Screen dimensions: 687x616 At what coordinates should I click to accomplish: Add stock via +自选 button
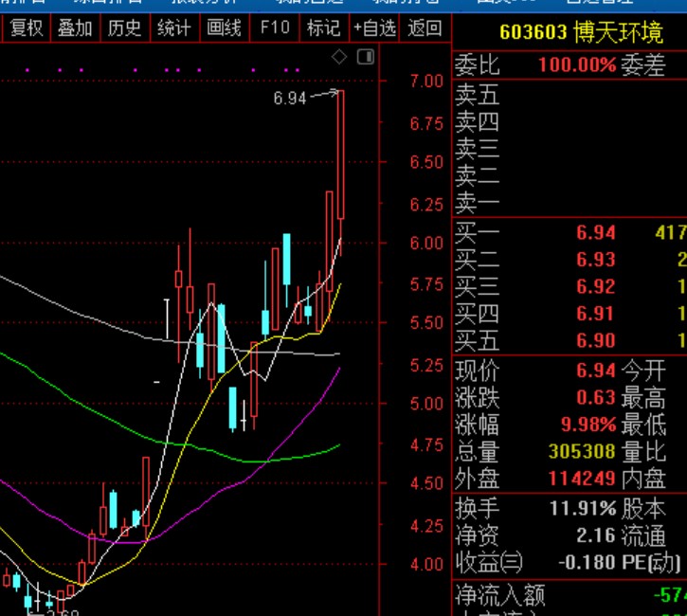click(374, 28)
